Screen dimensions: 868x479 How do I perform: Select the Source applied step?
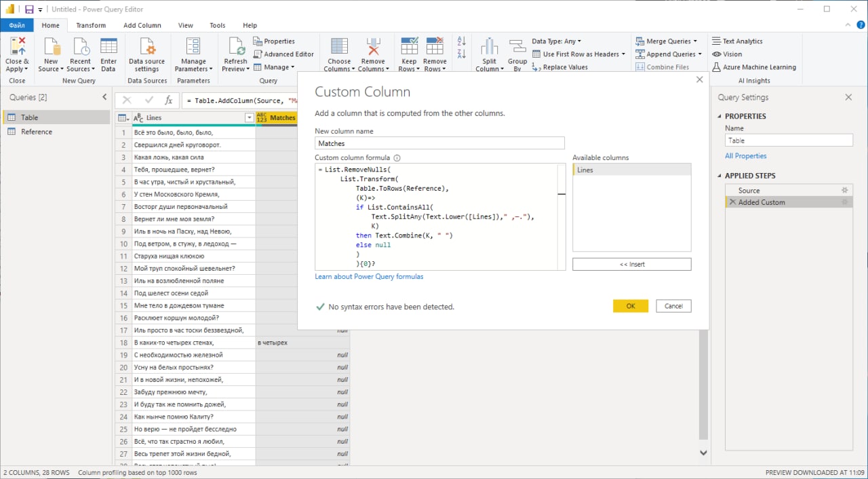pyautogui.click(x=789, y=191)
